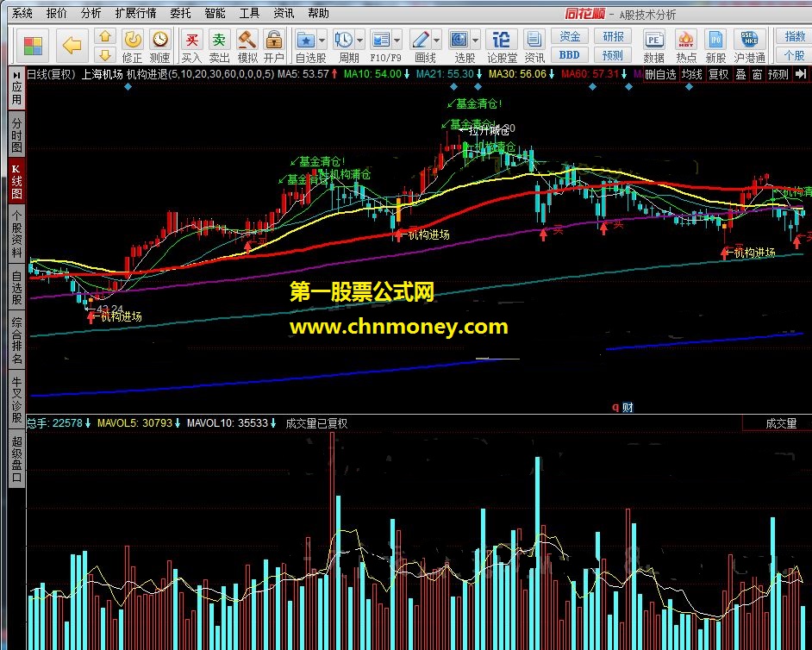Open the 资讯 news document icon
This screenshot has height=650, width=812.
click(533, 40)
